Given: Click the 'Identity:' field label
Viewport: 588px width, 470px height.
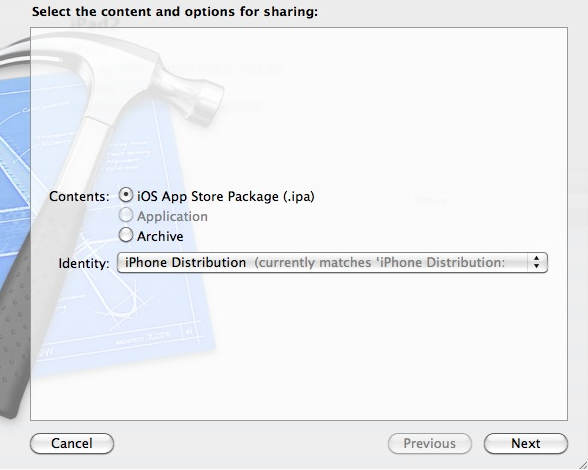Looking at the screenshot, I should 84,263.
